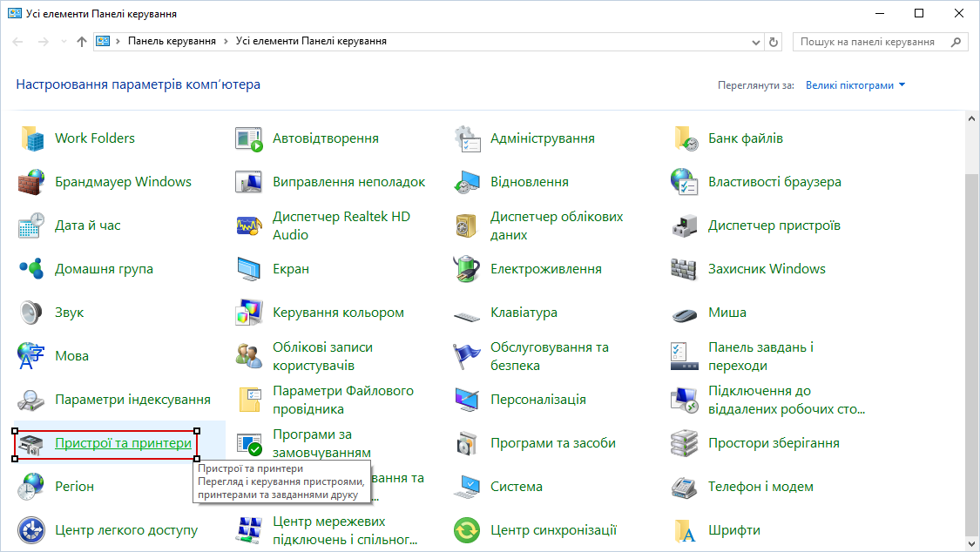
Task: Open the Електроживлення battery icon
Action: tap(467, 269)
